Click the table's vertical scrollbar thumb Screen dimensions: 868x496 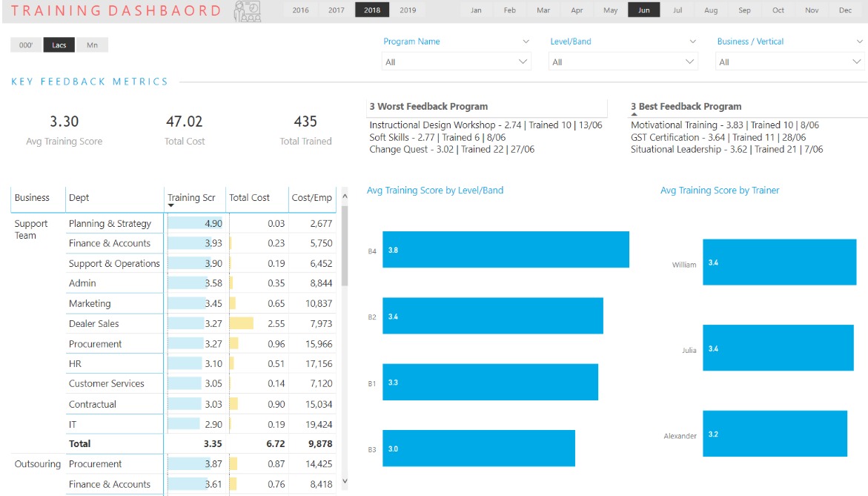344,246
